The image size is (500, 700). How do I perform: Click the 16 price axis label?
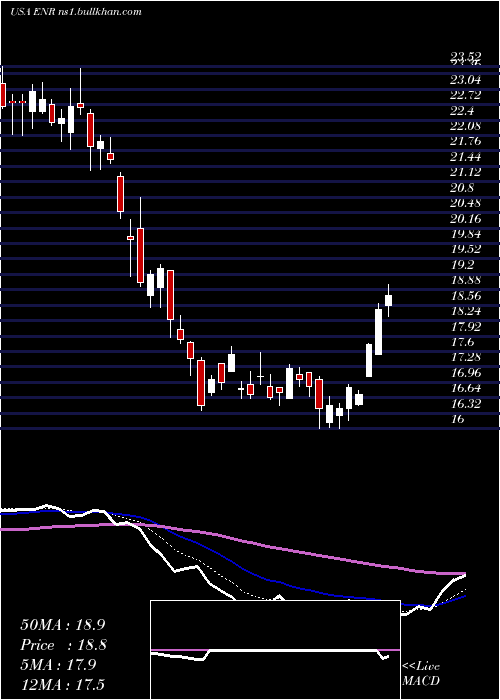click(458, 419)
